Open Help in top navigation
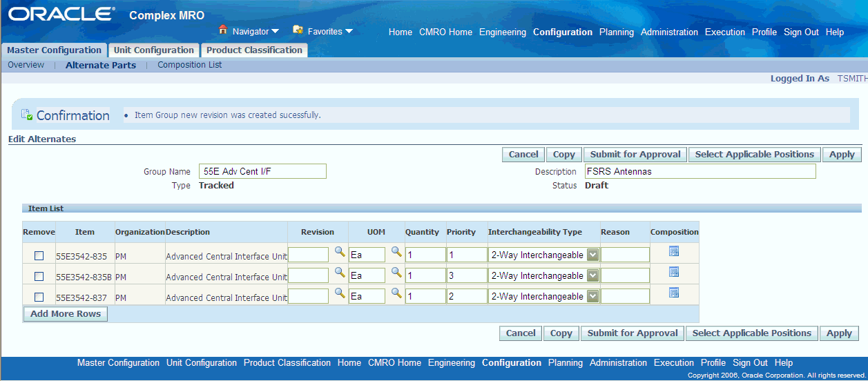This screenshot has width=868, height=381. tap(835, 32)
